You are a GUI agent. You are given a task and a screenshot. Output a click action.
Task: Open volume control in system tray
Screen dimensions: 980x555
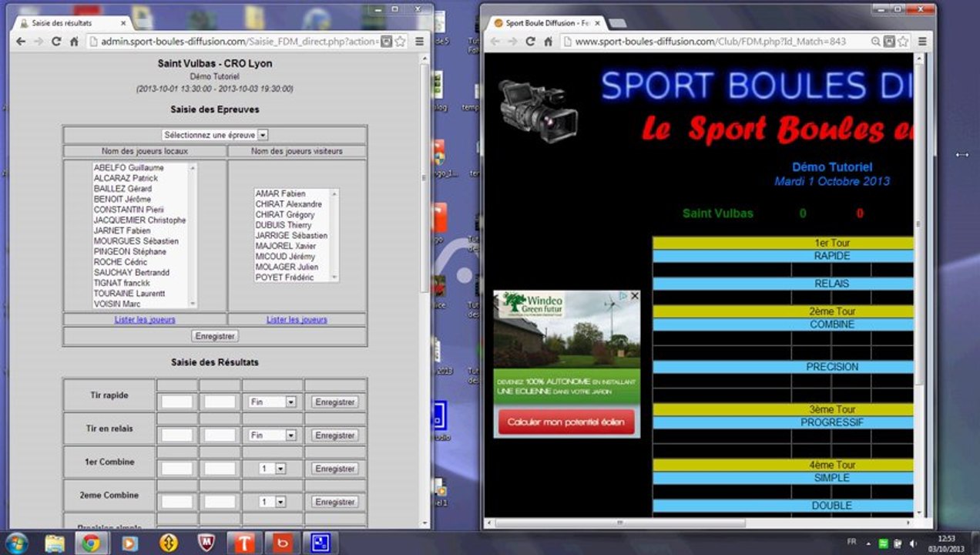tap(913, 543)
